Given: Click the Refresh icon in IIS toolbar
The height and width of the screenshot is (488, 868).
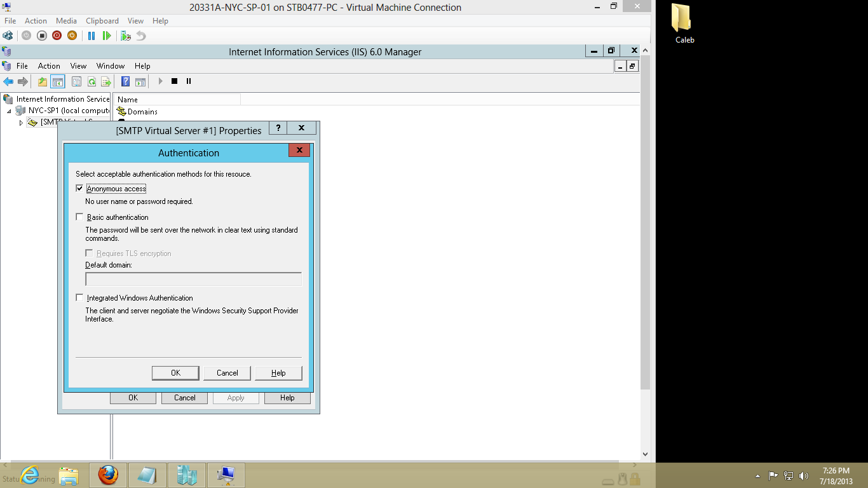Looking at the screenshot, I should click(x=92, y=81).
